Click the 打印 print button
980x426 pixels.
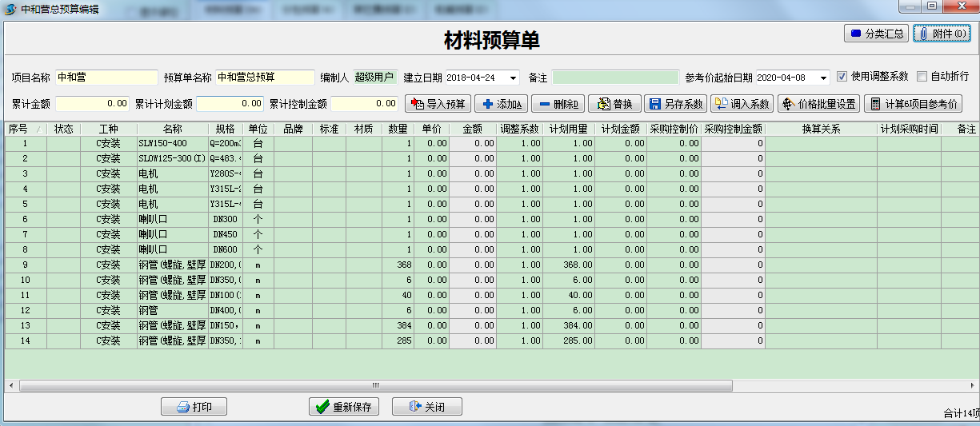[194, 407]
